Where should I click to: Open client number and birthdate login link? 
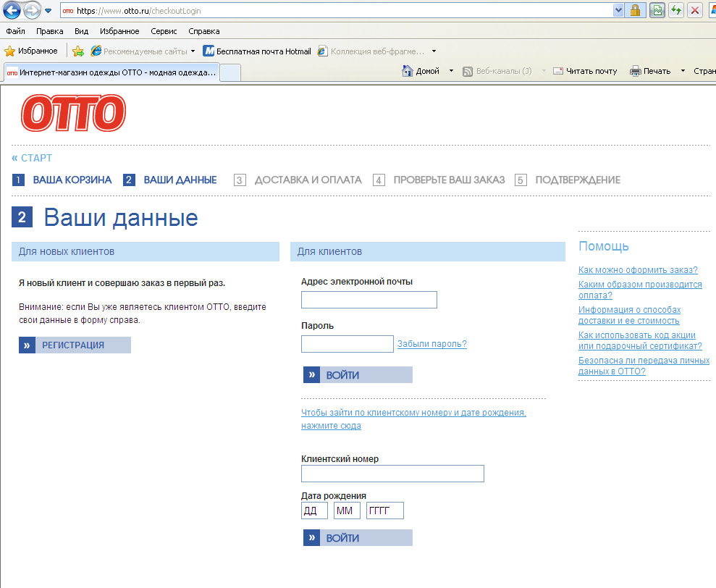[413, 419]
